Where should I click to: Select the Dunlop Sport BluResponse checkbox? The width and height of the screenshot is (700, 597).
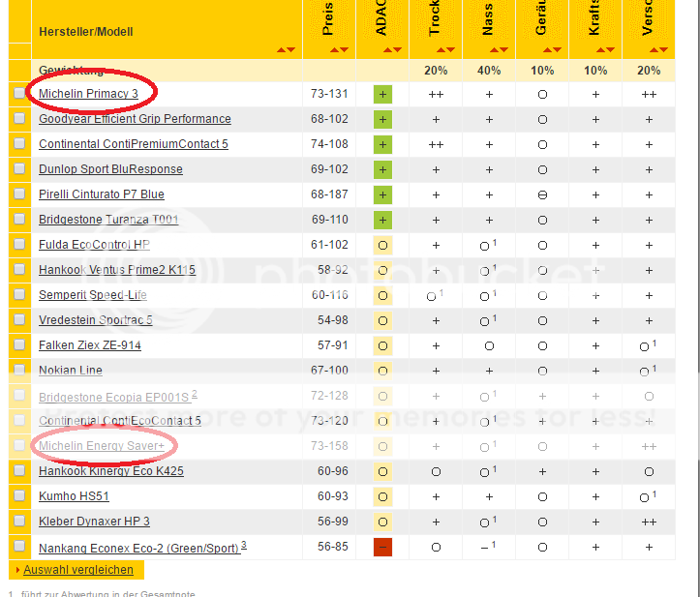[19, 168]
